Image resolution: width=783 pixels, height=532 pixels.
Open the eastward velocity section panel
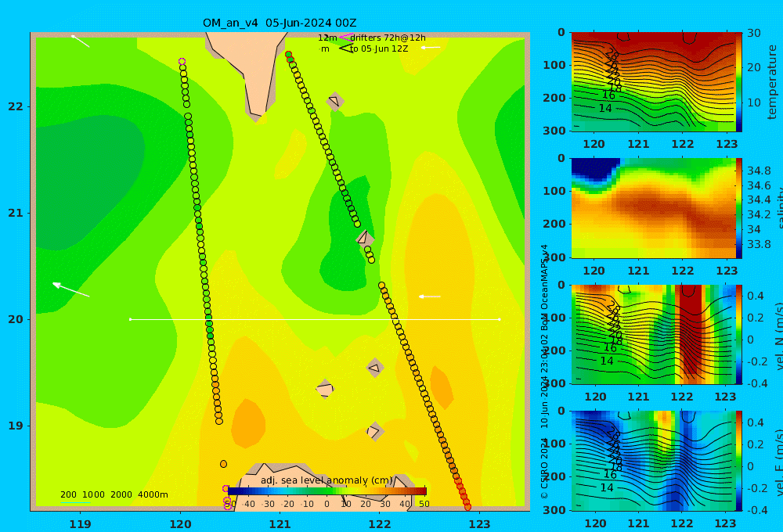tap(654, 461)
